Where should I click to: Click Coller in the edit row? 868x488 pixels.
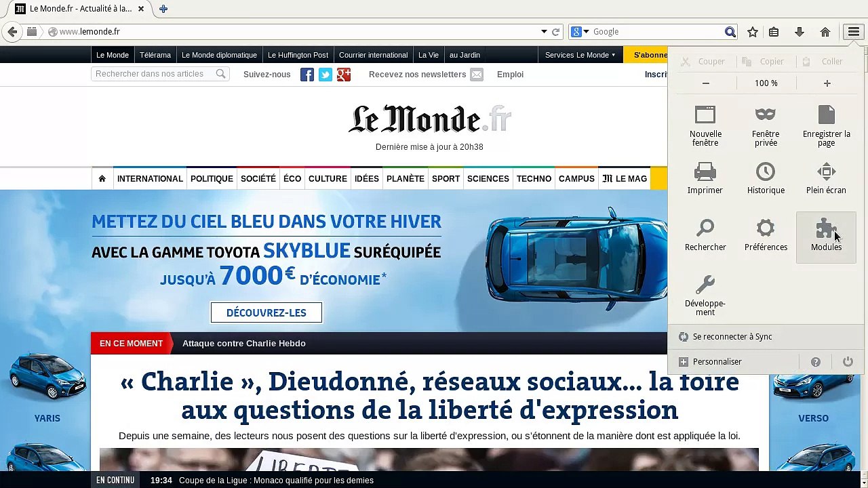[x=823, y=62]
